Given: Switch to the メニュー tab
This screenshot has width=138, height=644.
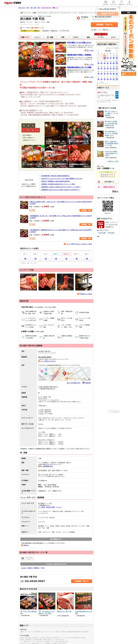Looking at the screenshot, I should point(38,37).
